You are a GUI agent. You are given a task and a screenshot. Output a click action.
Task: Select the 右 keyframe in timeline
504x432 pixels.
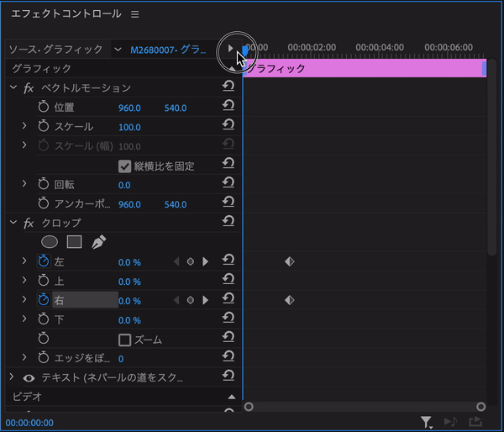[290, 300]
